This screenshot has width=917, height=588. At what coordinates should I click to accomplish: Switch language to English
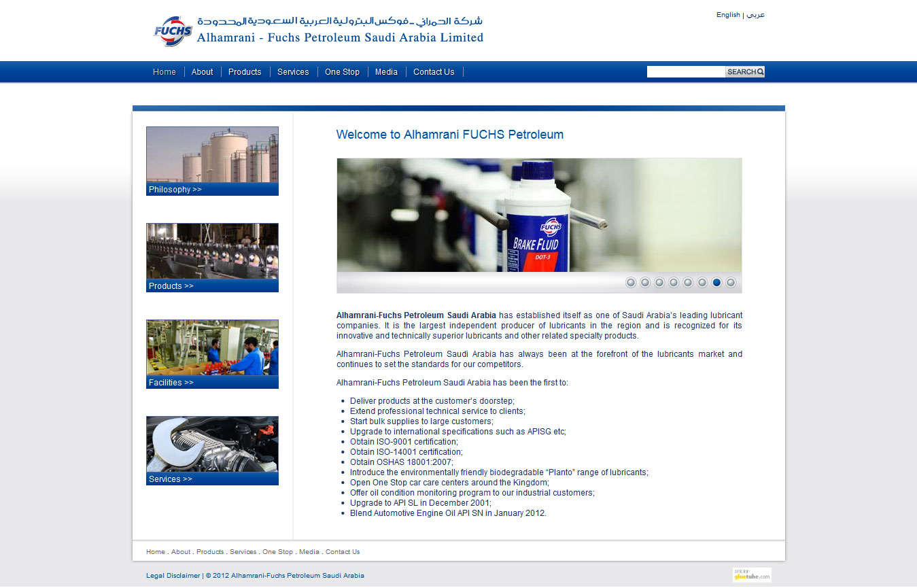(728, 15)
